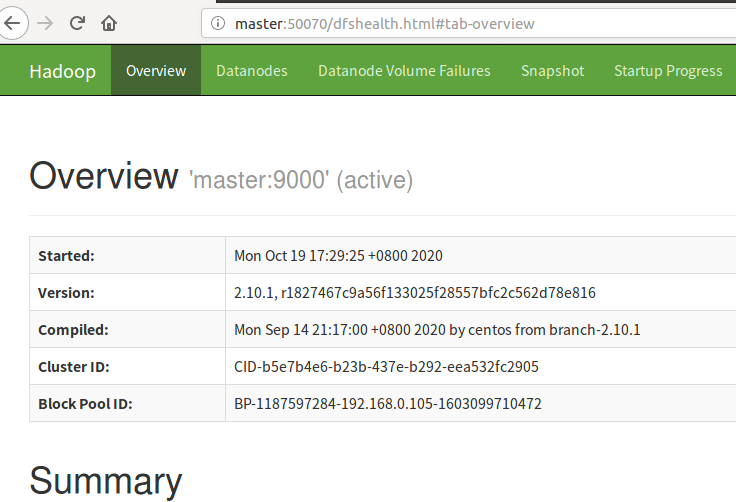The image size is (736, 502).
Task: Open the Snapshot tab
Action: pyautogui.click(x=552, y=70)
